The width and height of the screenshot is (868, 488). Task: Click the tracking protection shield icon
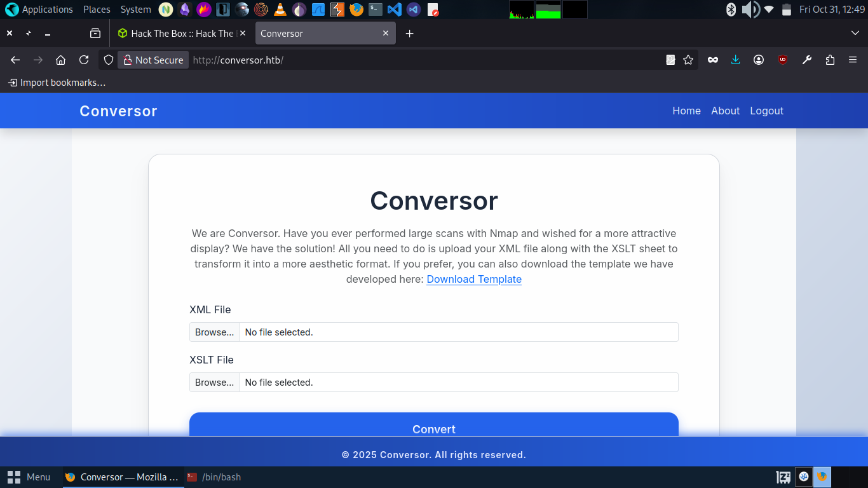pos(109,60)
